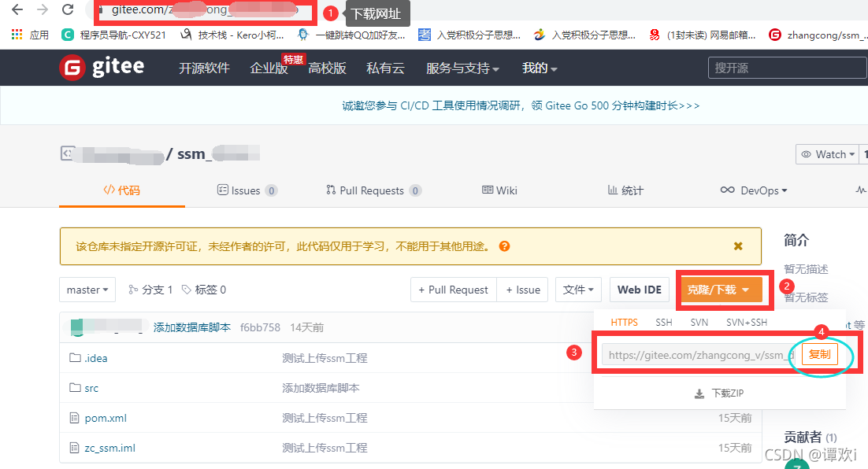868x469 pixels.
Task: Open 网易邮箱 unread mail bookmark
Action: click(x=702, y=35)
